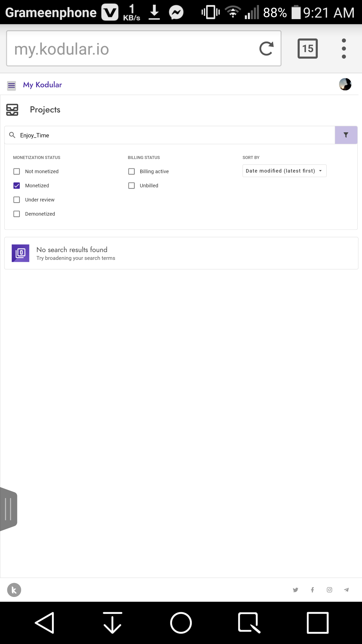Click the no-results projects icon
The image size is (362, 644).
point(20,253)
